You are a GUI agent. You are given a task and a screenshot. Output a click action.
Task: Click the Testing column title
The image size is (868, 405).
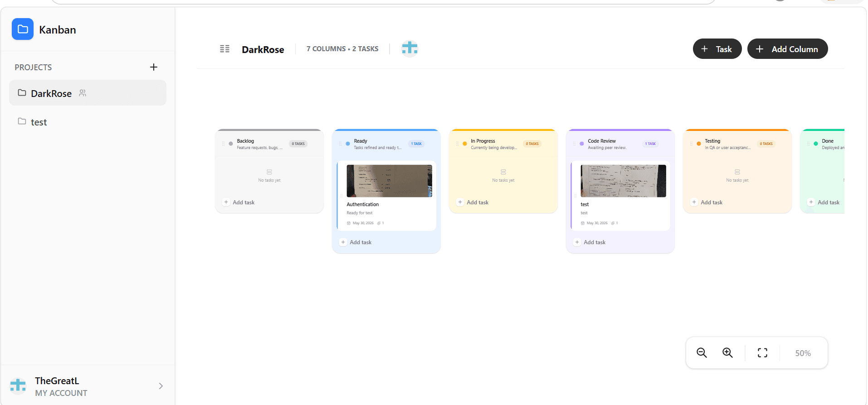pos(712,141)
